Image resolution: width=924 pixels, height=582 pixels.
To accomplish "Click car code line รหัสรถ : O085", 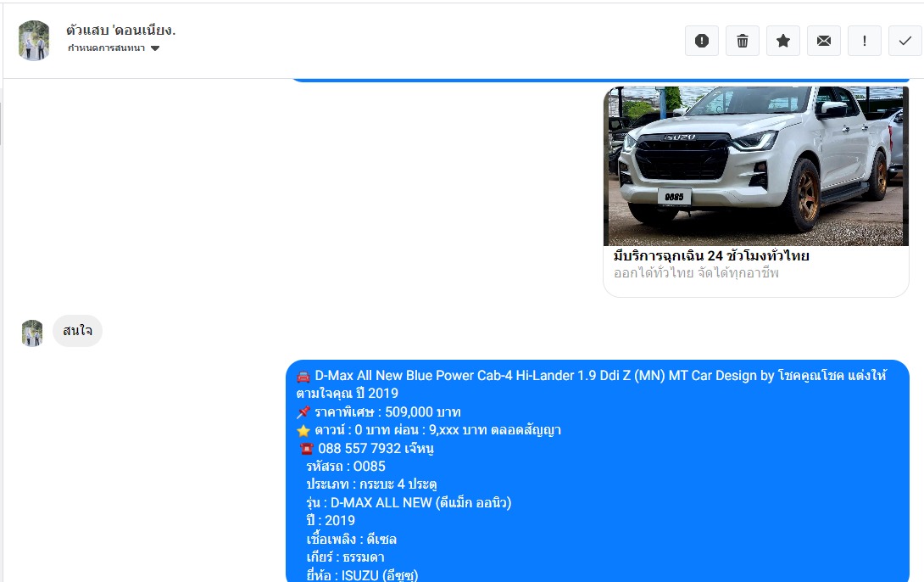I will 346,467.
